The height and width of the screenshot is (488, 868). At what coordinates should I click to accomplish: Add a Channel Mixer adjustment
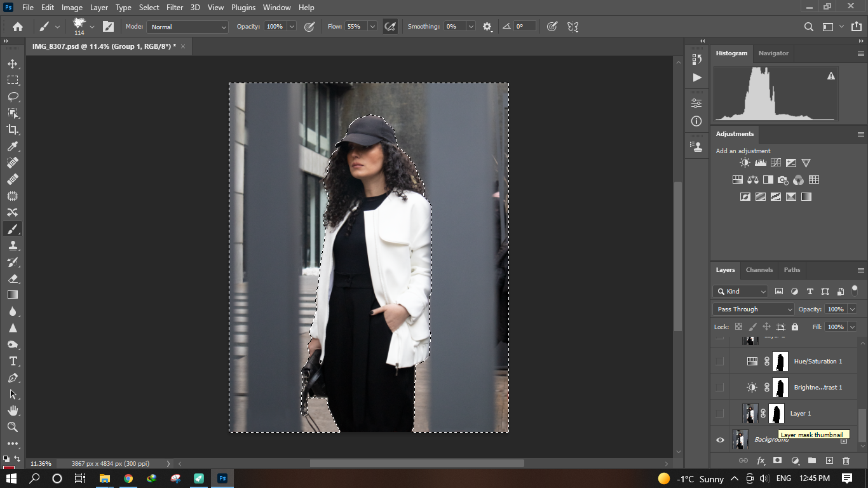799,180
